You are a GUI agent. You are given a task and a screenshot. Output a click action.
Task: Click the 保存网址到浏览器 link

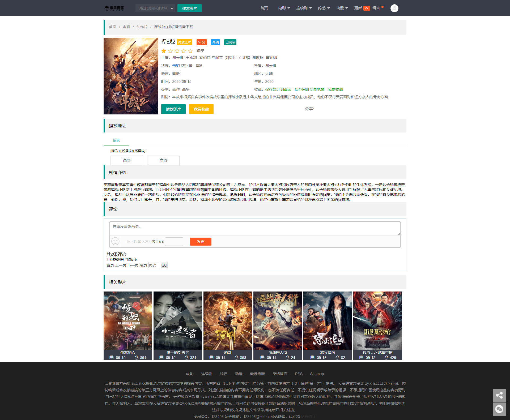tap(309, 89)
